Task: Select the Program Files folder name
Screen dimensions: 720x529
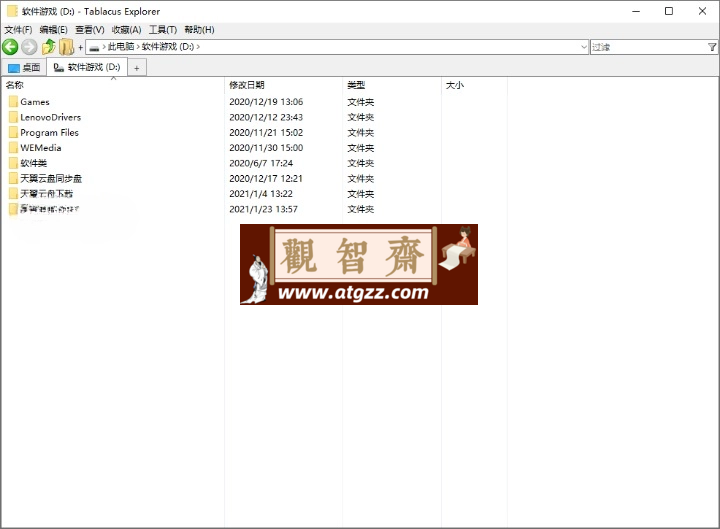Action: [50, 133]
